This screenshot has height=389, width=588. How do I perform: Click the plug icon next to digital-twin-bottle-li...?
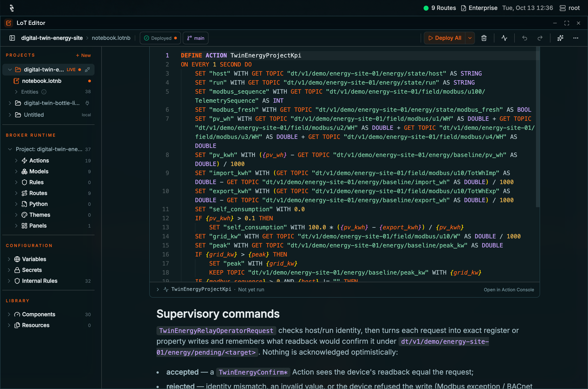click(87, 103)
